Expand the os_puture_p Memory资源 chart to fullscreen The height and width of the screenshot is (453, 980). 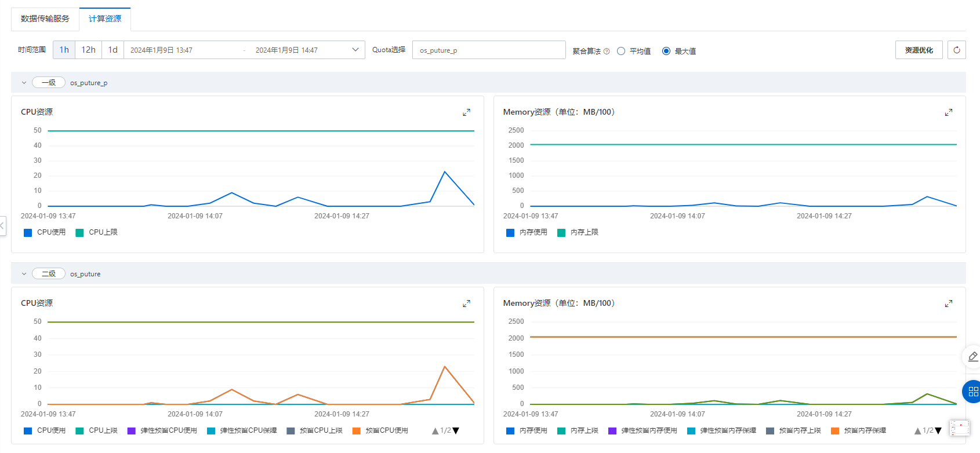click(949, 112)
